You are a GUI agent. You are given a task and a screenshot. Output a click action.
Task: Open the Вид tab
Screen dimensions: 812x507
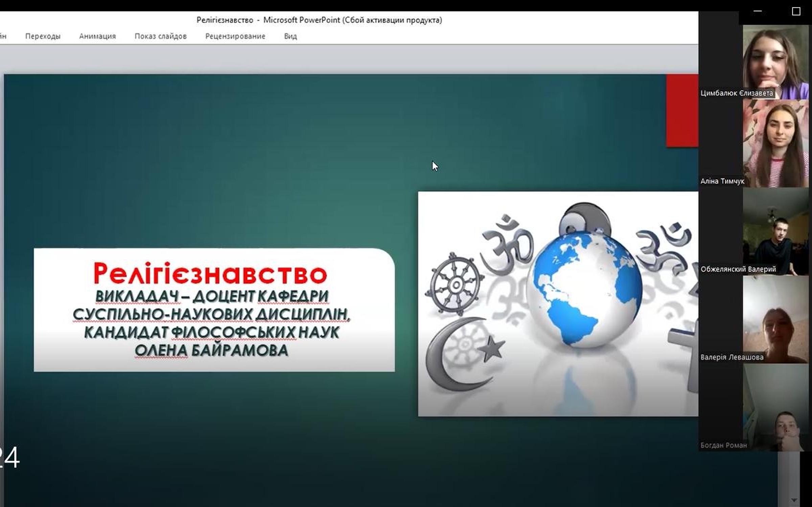coord(290,36)
